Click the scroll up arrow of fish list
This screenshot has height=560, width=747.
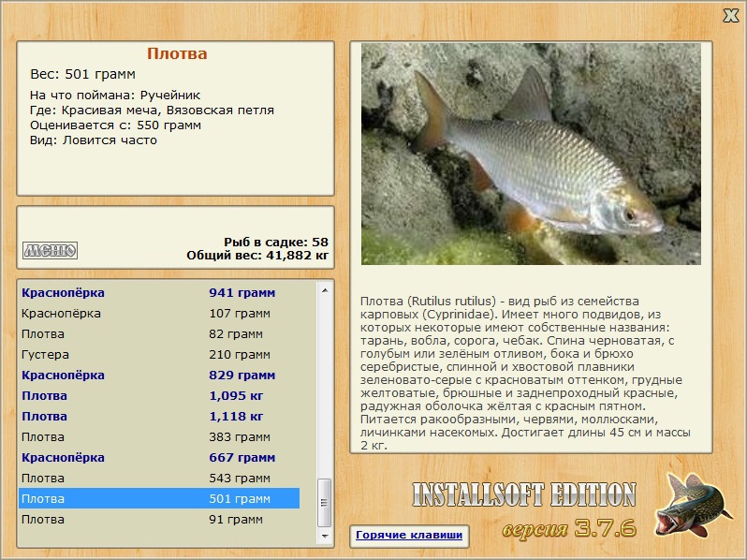[x=325, y=290]
